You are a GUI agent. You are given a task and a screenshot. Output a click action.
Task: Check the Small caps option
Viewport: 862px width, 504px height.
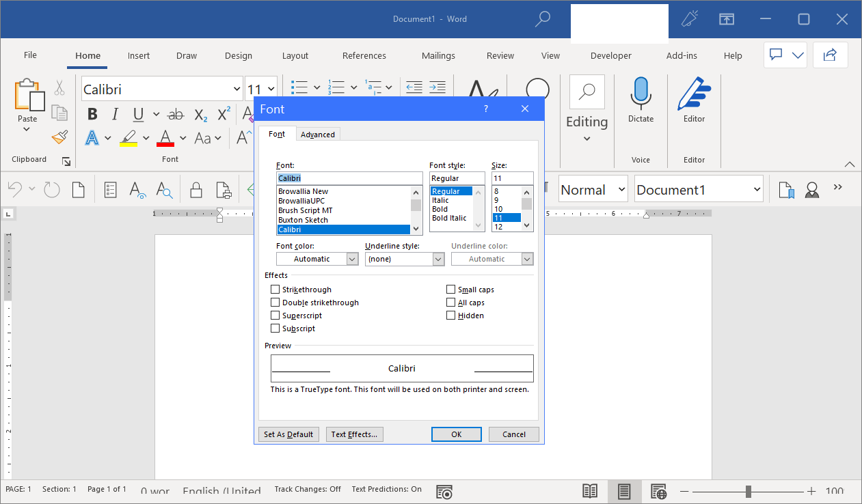pyautogui.click(x=451, y=290)
